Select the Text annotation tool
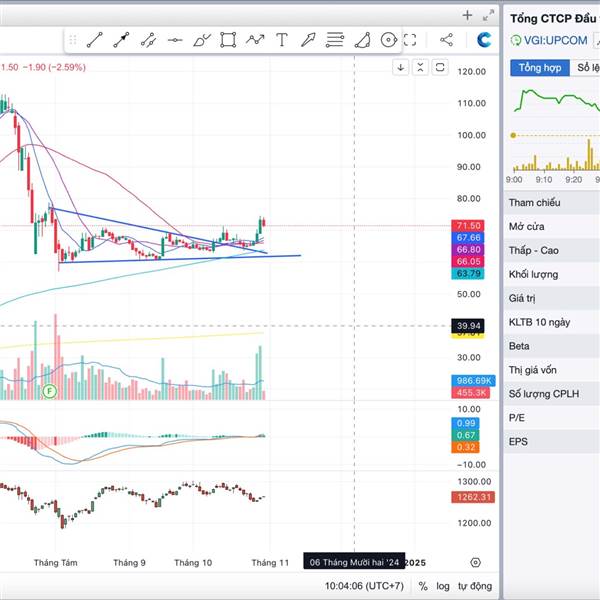Viewport: 600px width, 600px height. coord(282,40)
